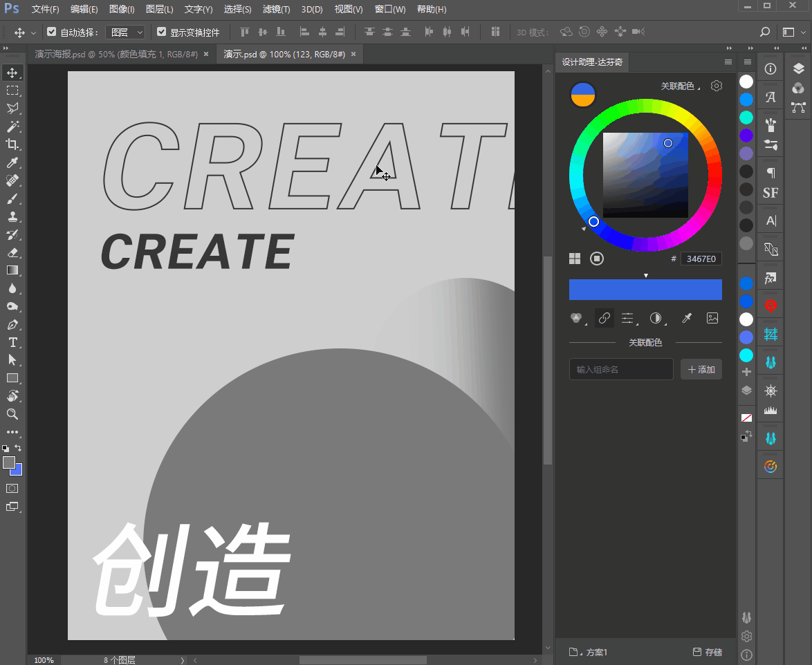Switch to the 演示海报.psd document tab
This screenshot has width=812, height=665.
point(116,55)
